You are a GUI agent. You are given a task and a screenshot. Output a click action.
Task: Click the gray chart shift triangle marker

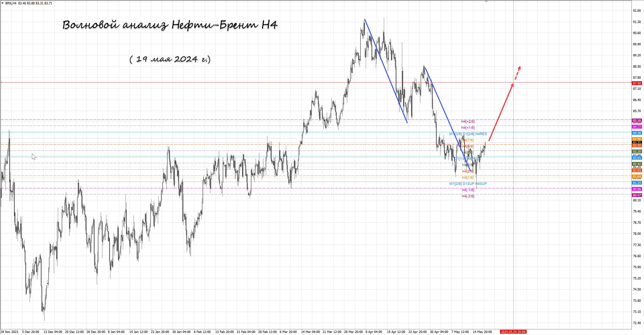pyautogui.click(x=486, y=2)
